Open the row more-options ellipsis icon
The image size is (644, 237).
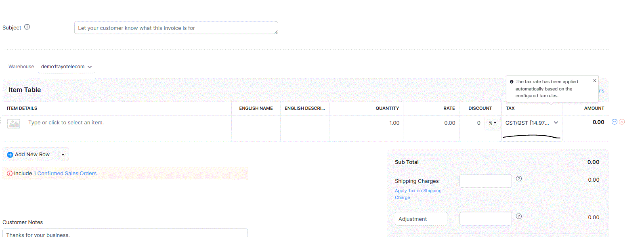(x=615, y=122)
